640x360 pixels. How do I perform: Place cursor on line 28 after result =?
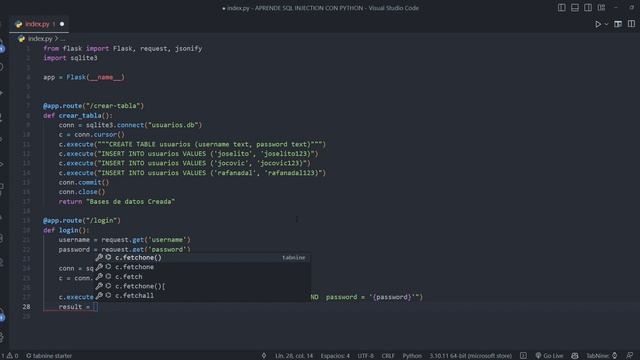coord(95,307)
